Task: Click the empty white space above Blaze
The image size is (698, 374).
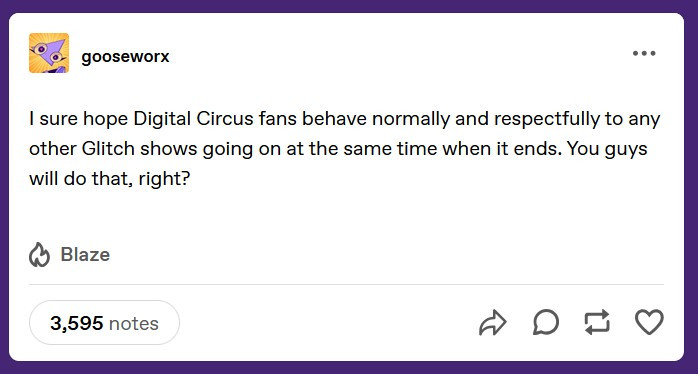Action: pyautogui.click(x=346, y=216)
